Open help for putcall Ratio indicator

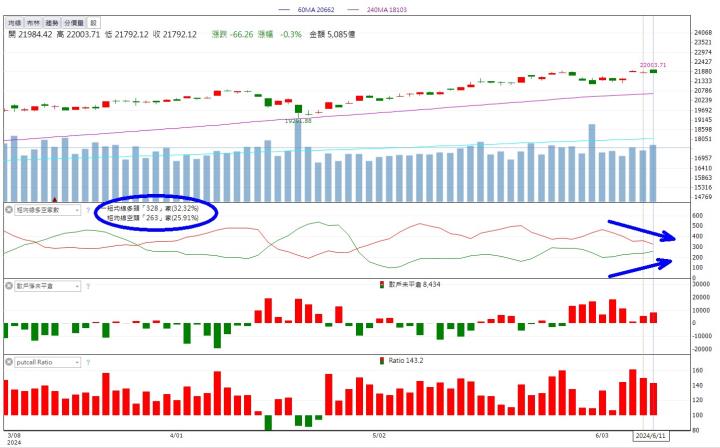88,362
